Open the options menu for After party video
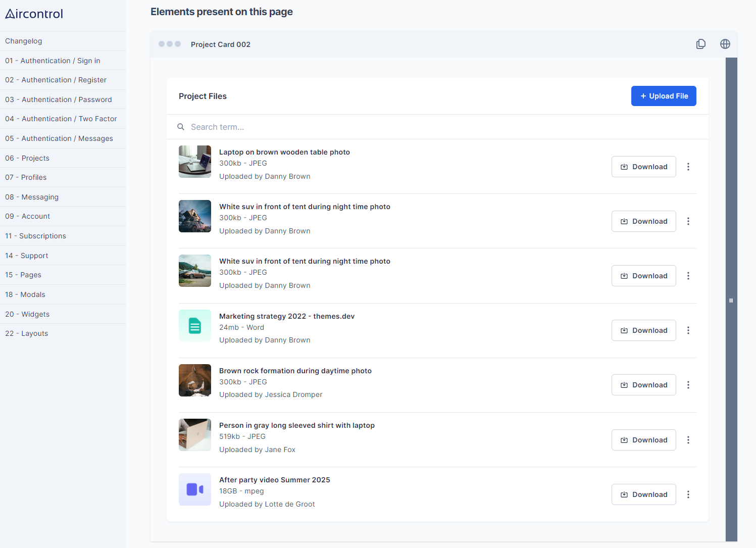This screenshot has width=756, height=548. pyautogui.click(x=688, y=494)
